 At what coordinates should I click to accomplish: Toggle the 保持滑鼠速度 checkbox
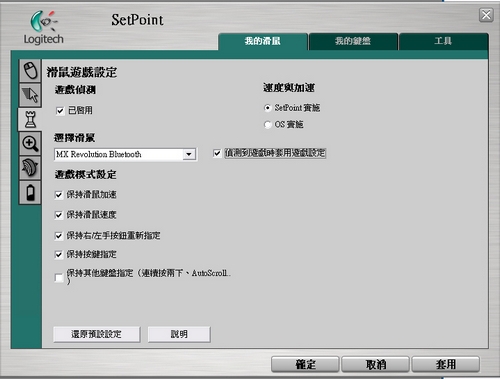[x=59, y=215]
